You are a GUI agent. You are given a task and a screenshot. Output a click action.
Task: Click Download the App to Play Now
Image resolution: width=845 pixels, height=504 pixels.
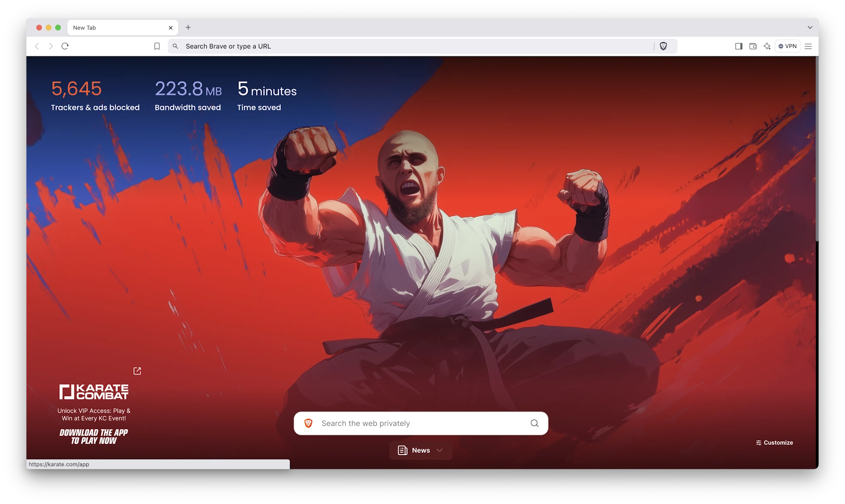pos(93,436)
